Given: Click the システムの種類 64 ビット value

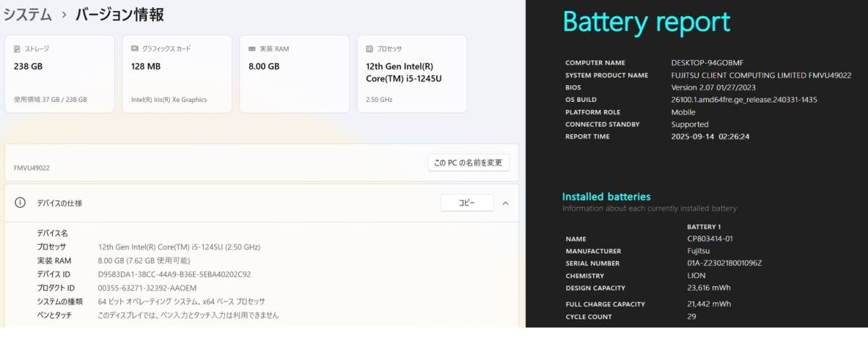Looking at the screenshot, I should (x=182, y=301).
